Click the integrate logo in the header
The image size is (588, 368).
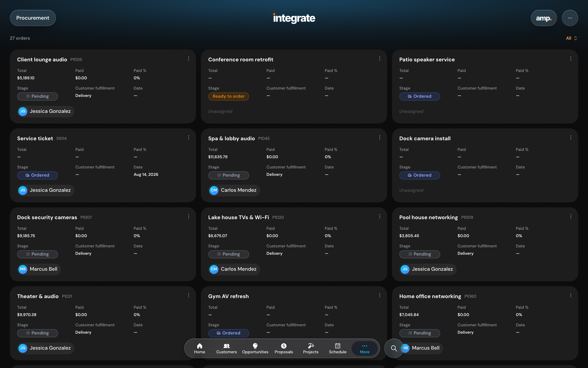point(294,18)
